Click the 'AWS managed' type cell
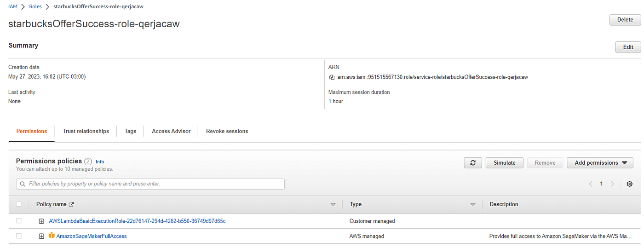The width and height of the screenshot is (644, 248). 367,236
